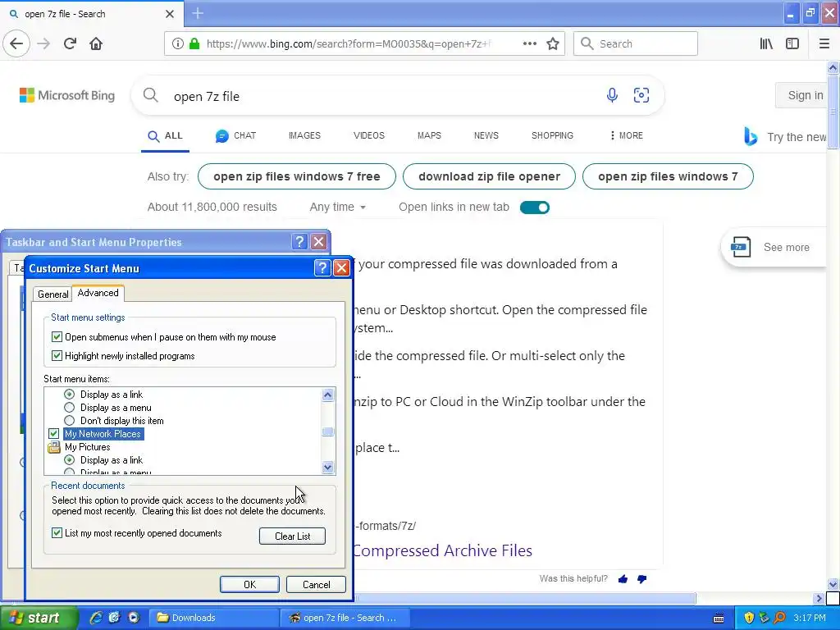Screen dimensions: 840x630
Task: Select the Advanced tab in Customize Start Menu
Action: (x=98, y=293)
